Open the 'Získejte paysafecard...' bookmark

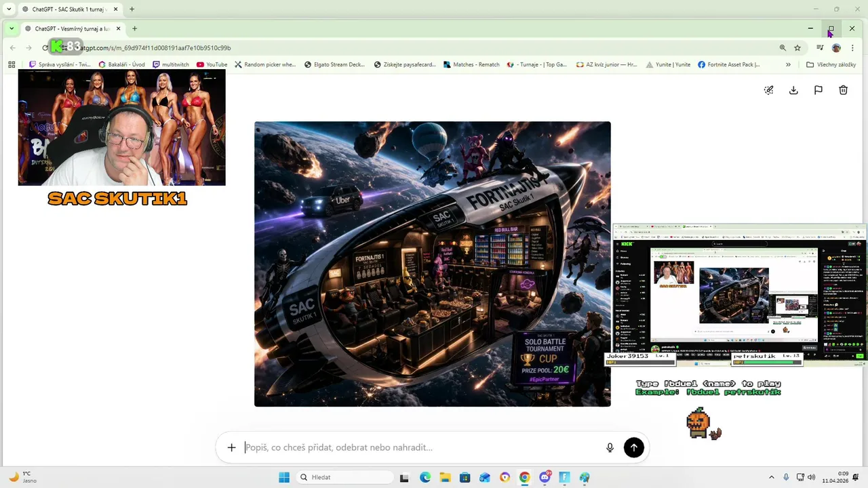point(405,64)
